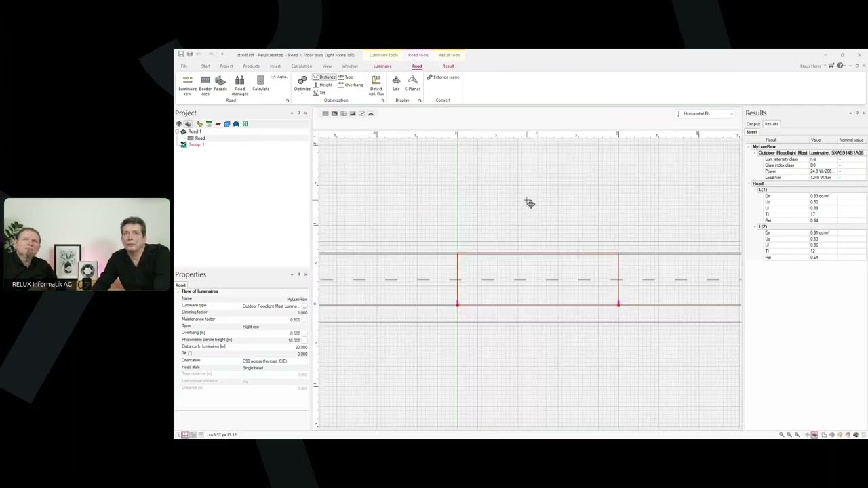Click the second icon in the Project panel toolbar

[x=188, y=124]
